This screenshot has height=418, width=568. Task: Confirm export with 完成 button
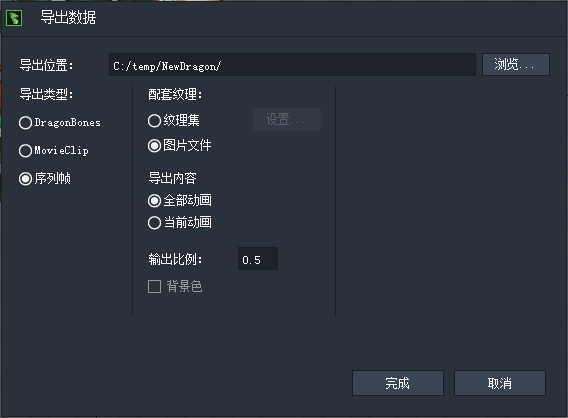coord(398,383)
